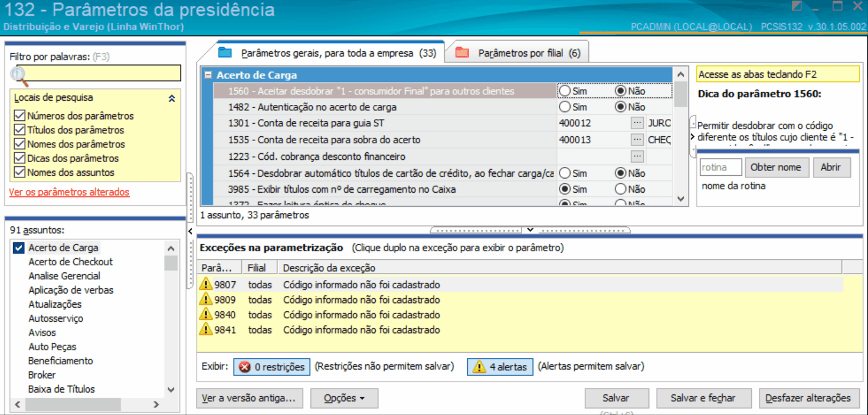The width and height of the screenshot is (868, 415).
Task: Click the Salvar button
Action: point(616,398)
